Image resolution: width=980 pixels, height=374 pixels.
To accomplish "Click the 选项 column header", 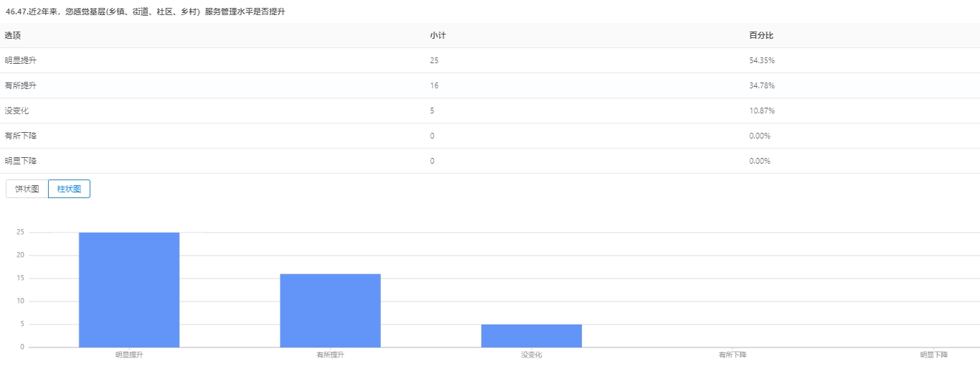I will (13, 35).
